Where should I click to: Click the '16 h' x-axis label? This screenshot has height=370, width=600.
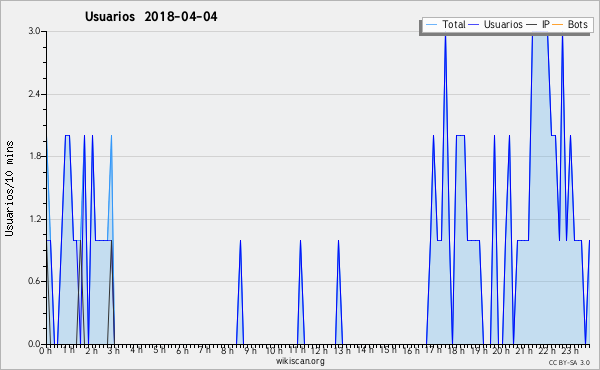click(411, 351)
